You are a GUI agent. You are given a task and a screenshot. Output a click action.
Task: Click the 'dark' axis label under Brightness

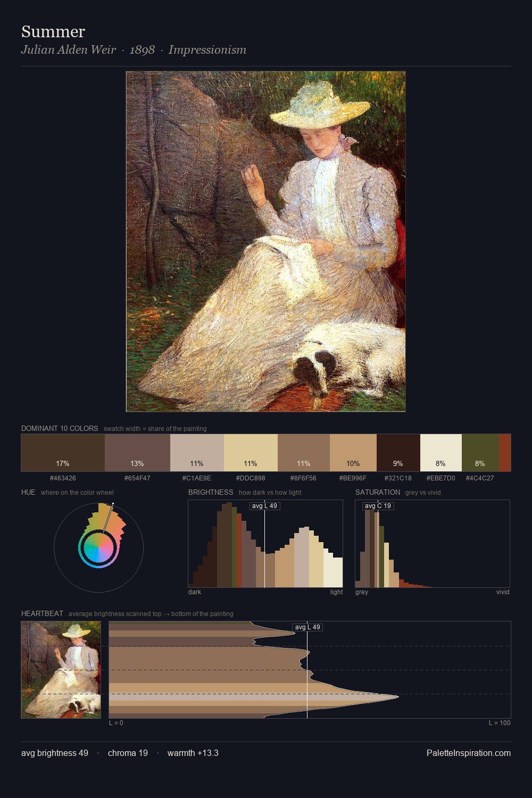point(195,592)
